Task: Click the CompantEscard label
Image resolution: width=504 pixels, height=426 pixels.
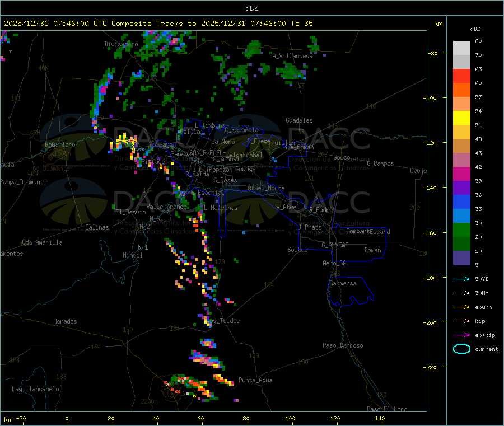Action: point(368,232)
